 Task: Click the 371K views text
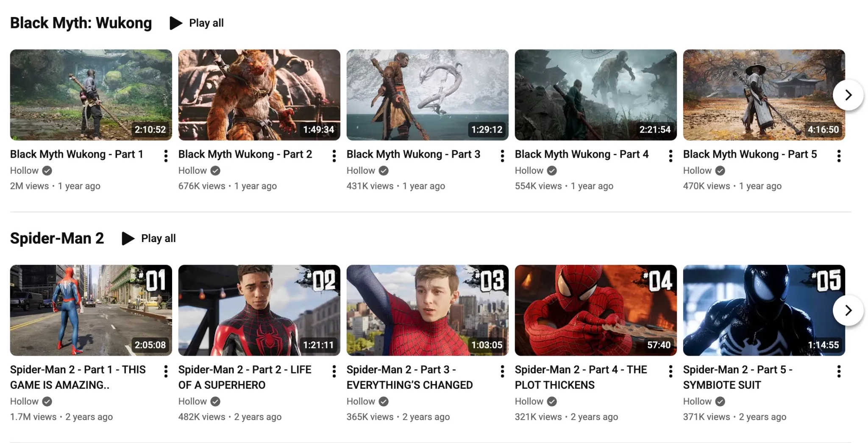tap(707, 417)
